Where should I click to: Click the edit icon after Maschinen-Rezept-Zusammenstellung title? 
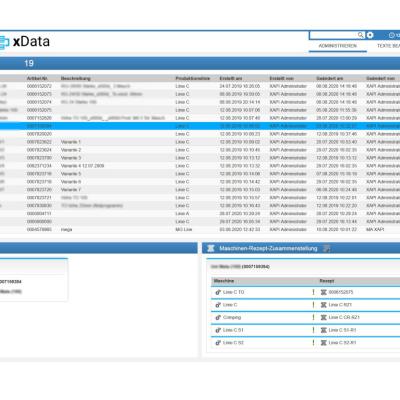pyautogui.click(x=327, y=248)
